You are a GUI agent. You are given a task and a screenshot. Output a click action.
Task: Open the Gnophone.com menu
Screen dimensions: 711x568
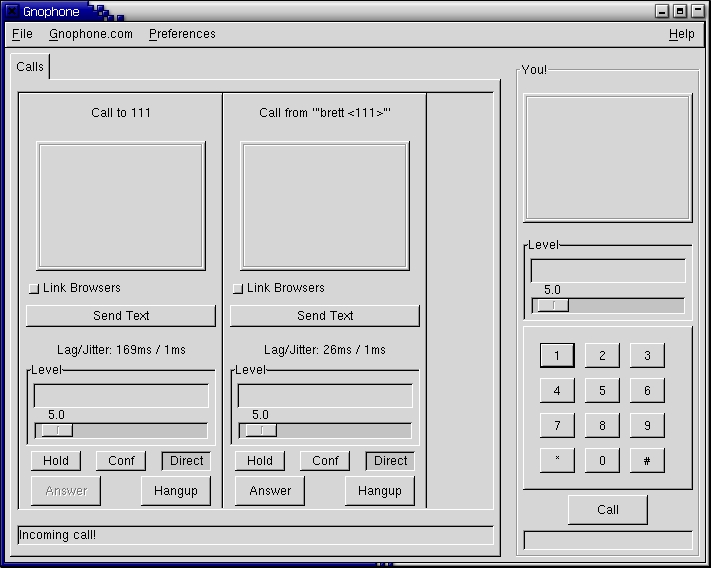coord(91,34)
